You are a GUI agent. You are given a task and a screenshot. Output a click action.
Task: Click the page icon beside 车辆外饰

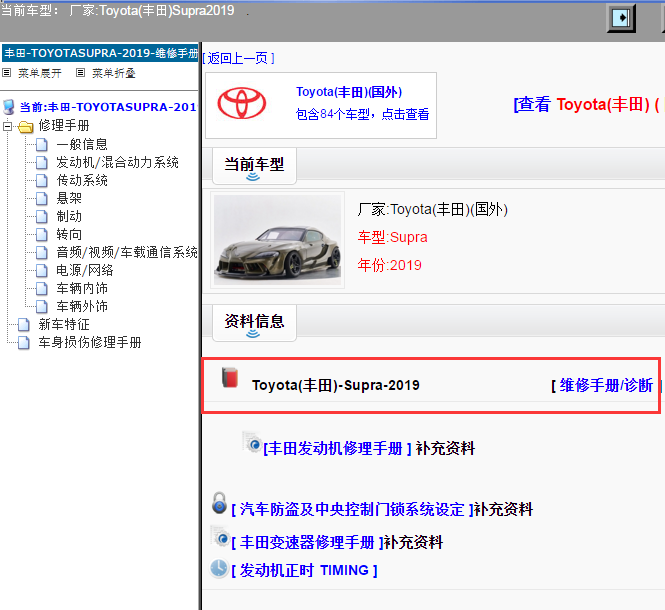tap(42, 307)
